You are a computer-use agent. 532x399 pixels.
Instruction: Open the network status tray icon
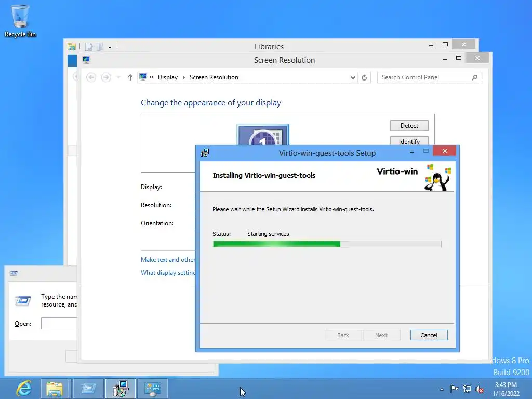tap(467, 389)
